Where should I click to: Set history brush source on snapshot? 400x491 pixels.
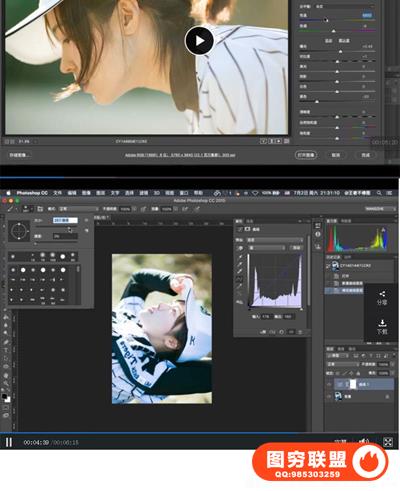click(x=329, y=266)
